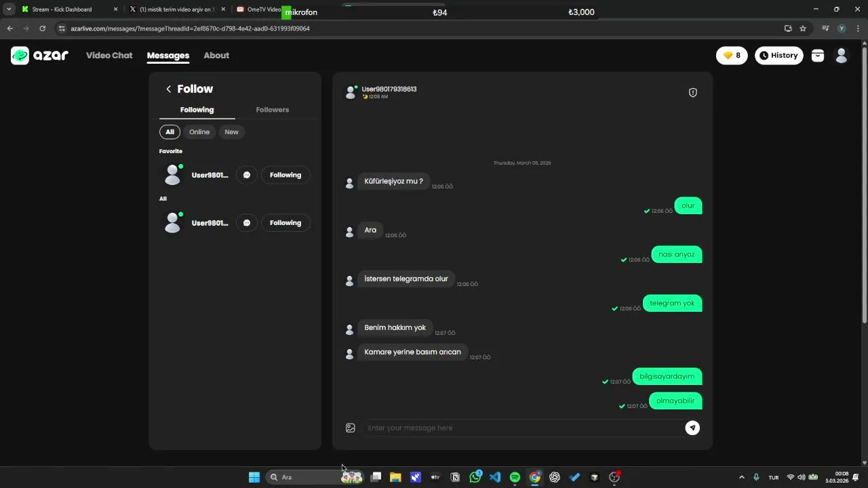Open the profile avatar in header

tap(842, 56)
